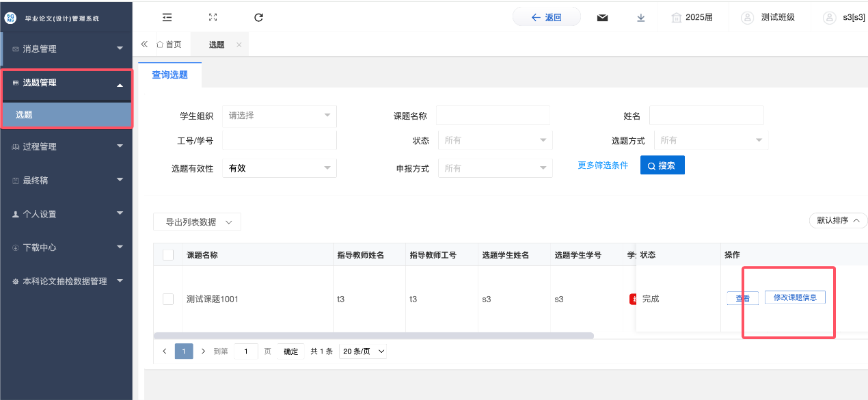Viewport: 868px width, 400px height.
Task: Click the refresh page icon
Action: (x=258, y=18)
